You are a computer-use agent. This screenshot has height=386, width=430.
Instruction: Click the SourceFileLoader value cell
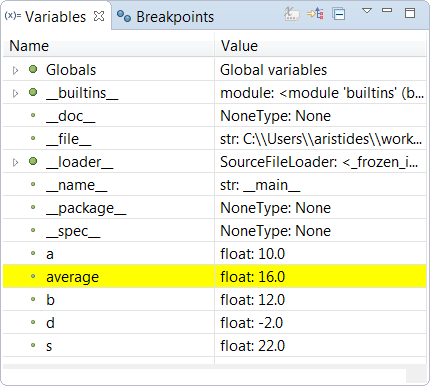click(x=319, y=162)
